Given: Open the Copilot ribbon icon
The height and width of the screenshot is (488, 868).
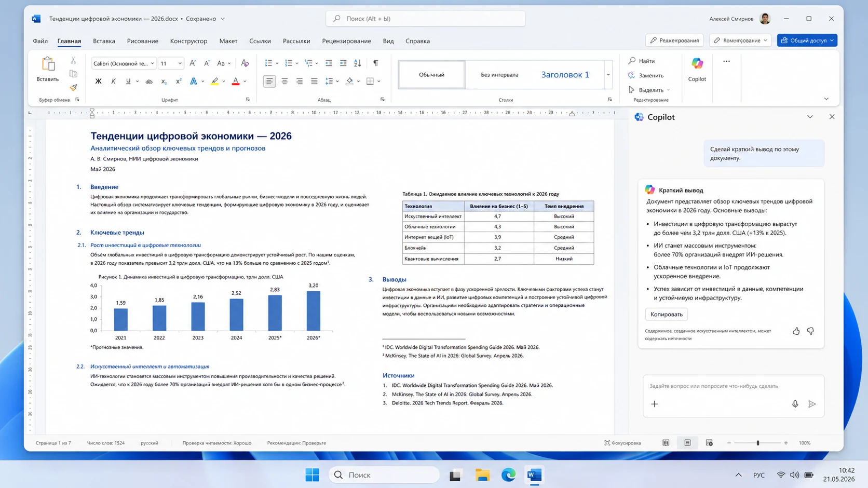Looking at the screenshot, I should [x=697, y=70].
